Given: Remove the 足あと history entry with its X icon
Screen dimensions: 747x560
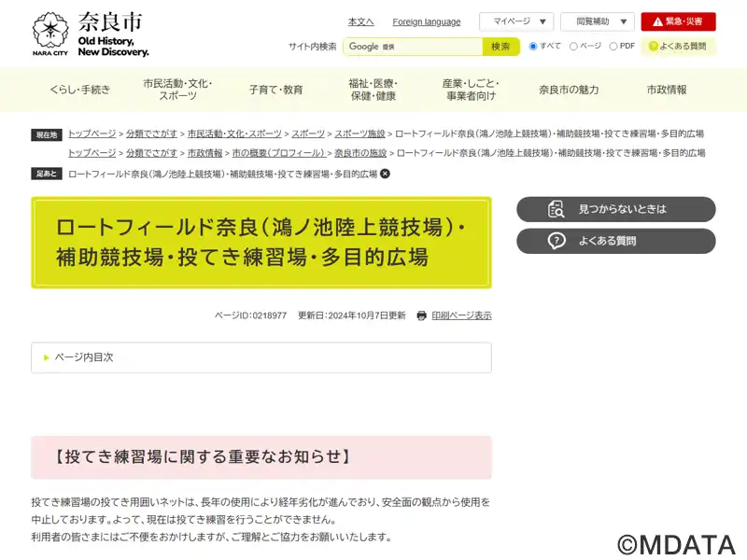Looking at the screenshot, I should point(385,175).
